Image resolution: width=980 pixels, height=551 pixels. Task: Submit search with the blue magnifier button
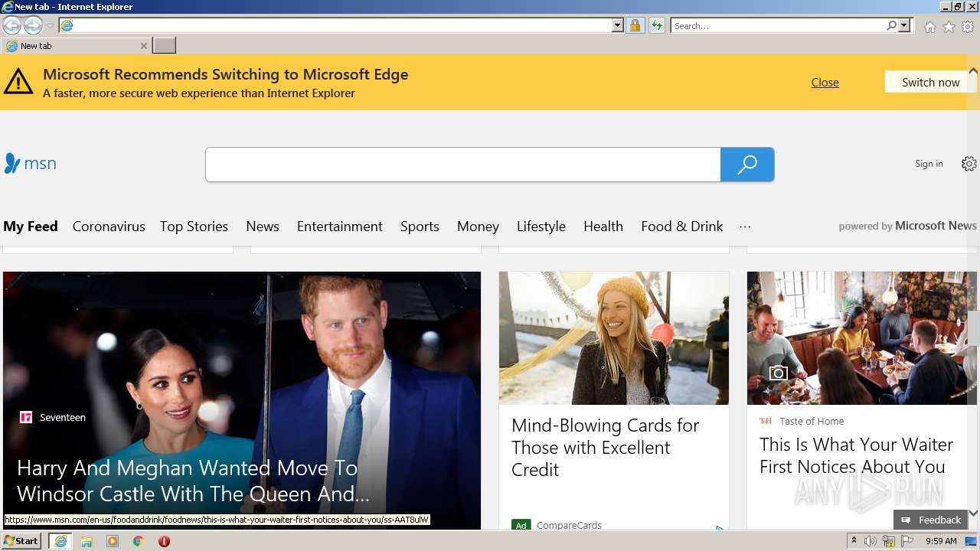[x=747, y=165]
